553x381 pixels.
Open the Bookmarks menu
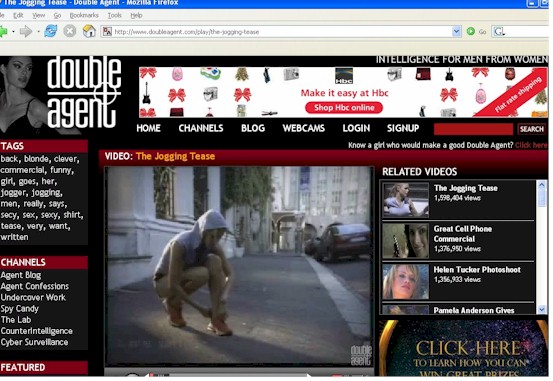click(84, 15)
